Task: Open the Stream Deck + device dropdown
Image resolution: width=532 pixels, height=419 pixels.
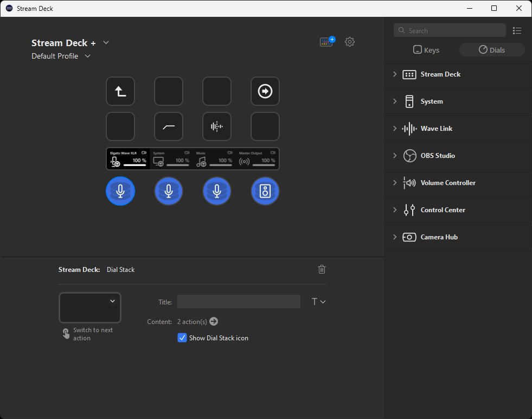Action: [x=106, y=43]
